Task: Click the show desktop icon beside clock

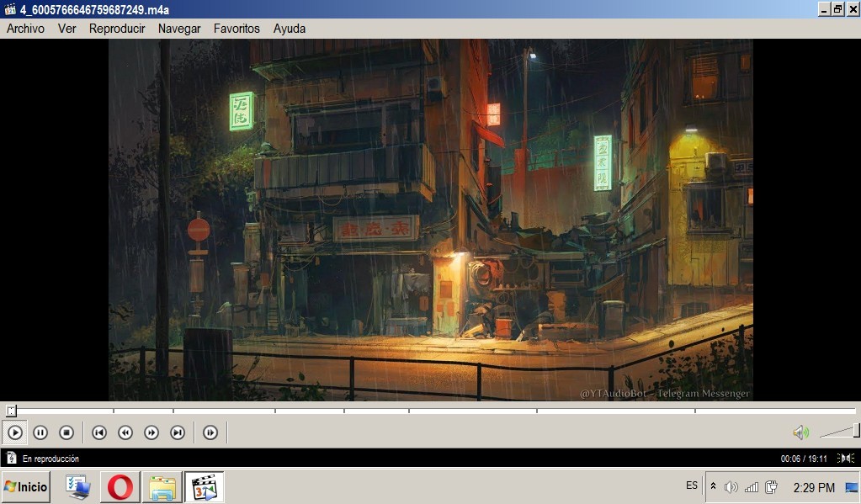Action: (852, 487)
